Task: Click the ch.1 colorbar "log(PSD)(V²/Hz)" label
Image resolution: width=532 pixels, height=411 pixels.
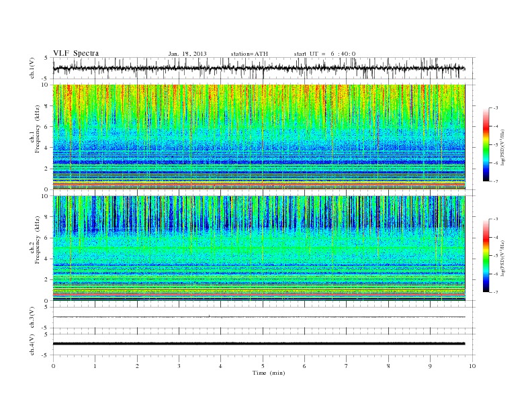Action: pos(502,147)
